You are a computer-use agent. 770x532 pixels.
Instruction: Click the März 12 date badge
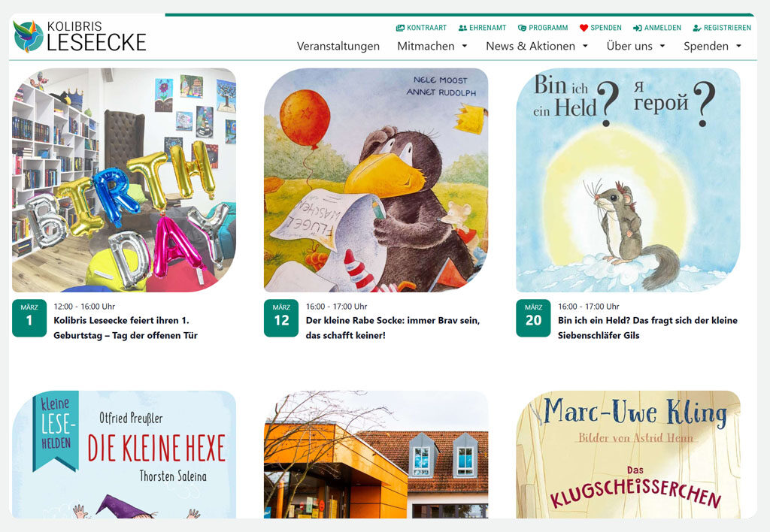(x=281, y=318)
